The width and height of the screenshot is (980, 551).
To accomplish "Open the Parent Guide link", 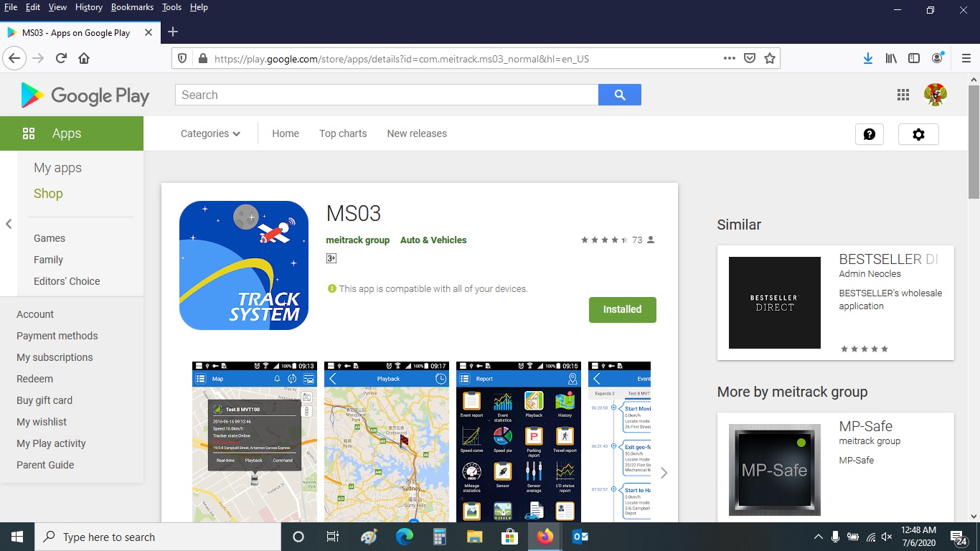I will pyautogui.click(x=45, y=465).
